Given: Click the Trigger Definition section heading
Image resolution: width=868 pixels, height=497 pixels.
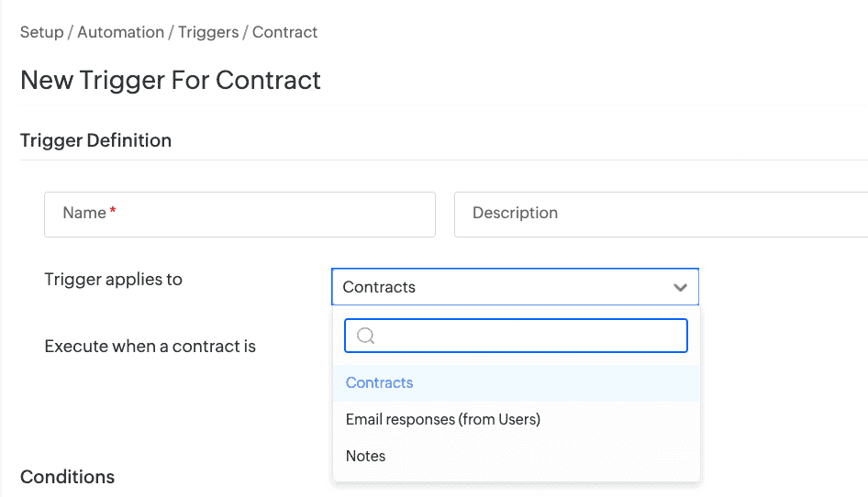Looking at the screenshot, I should (96, 140).
